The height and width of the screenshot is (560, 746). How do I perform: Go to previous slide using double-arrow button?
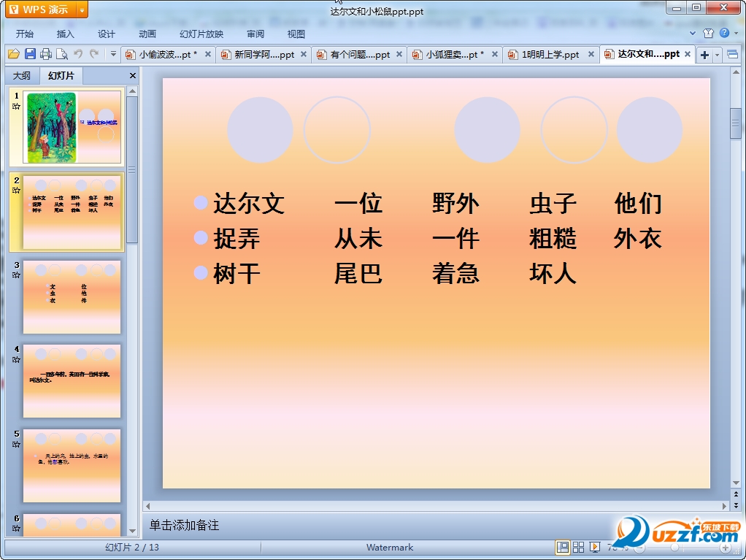tap(736, 494)
